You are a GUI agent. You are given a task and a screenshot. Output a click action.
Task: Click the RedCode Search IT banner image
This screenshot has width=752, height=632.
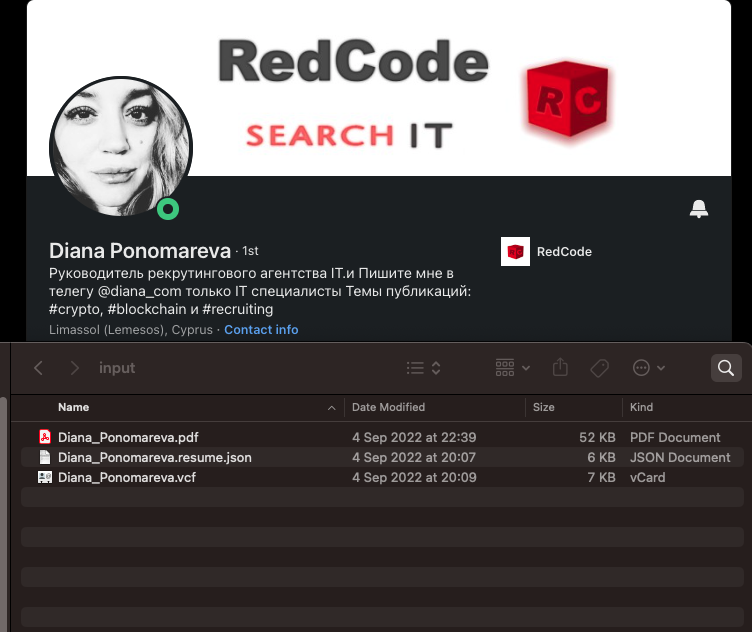coord(379,88)
